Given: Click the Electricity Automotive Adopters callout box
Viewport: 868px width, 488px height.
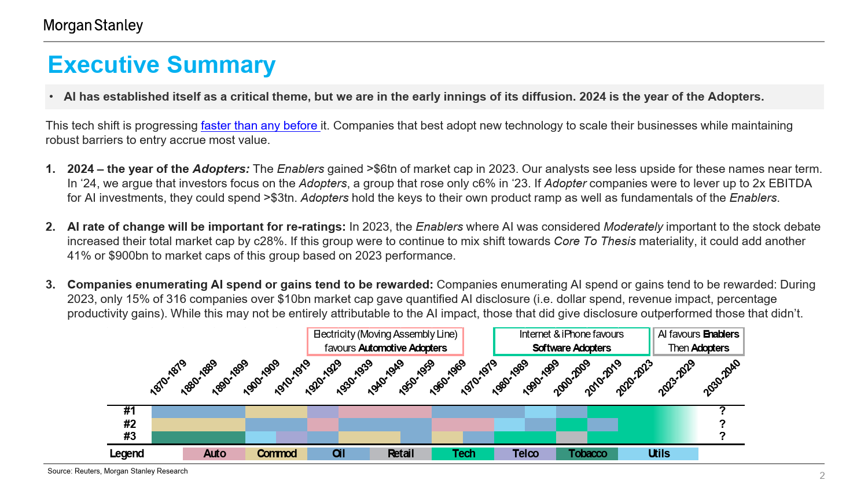Looking at the screenshot, I should tap(385, 341).
